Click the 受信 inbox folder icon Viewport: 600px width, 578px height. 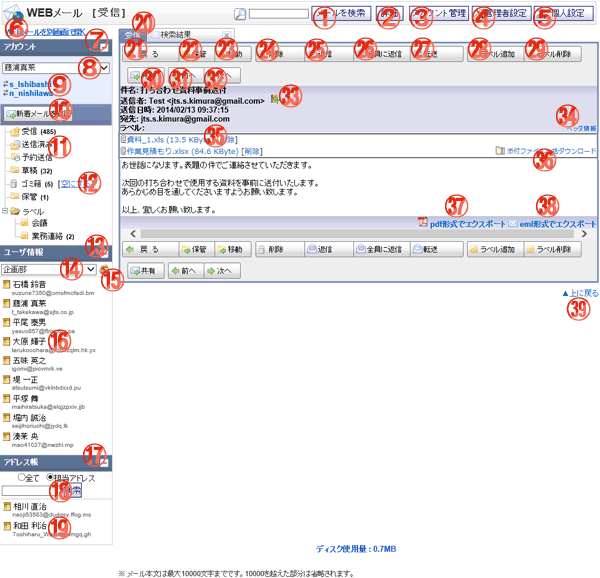15,132
